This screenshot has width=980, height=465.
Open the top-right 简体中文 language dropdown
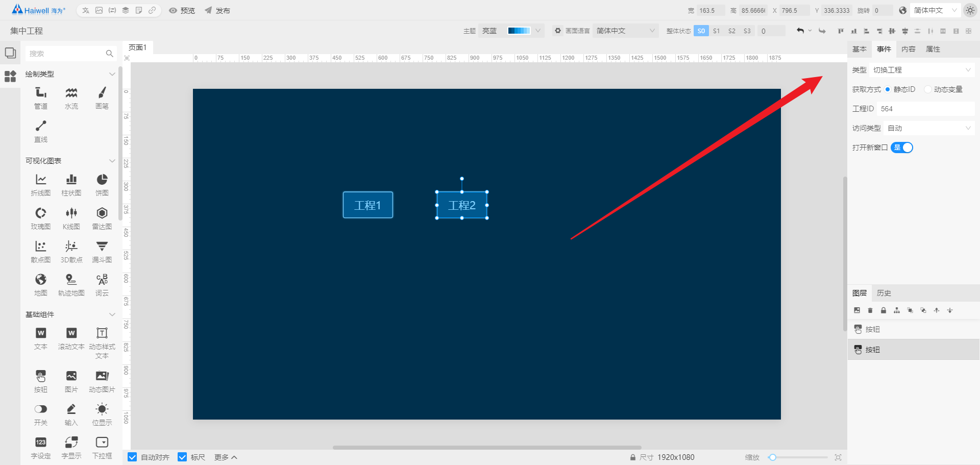(x=935, y=10)
